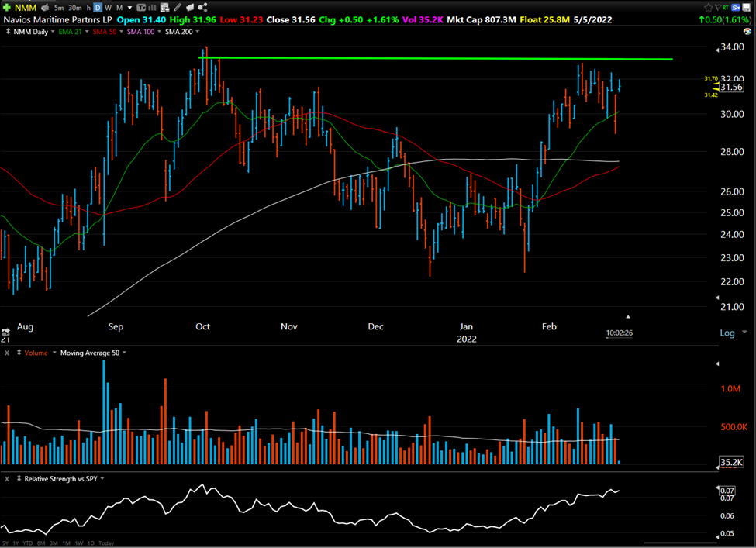
Task: Click the 31.56 current price label
Action: point(731,88)
